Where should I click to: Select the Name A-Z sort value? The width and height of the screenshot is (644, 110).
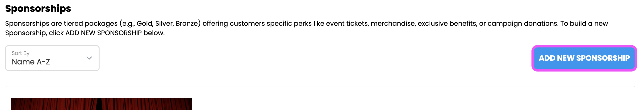coord(31,62)
